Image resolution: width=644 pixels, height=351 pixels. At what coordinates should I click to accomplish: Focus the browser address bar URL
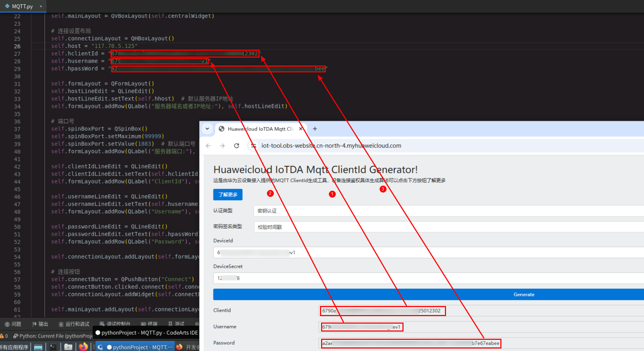pos(331,146)
